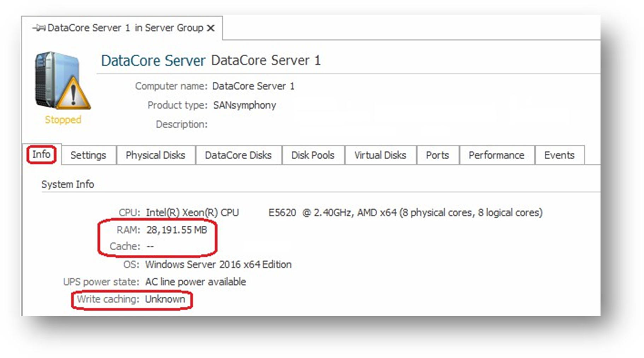The image size is (644, 358).
Task: Click the pin icon on the document tab
Action: click(39, 28)
